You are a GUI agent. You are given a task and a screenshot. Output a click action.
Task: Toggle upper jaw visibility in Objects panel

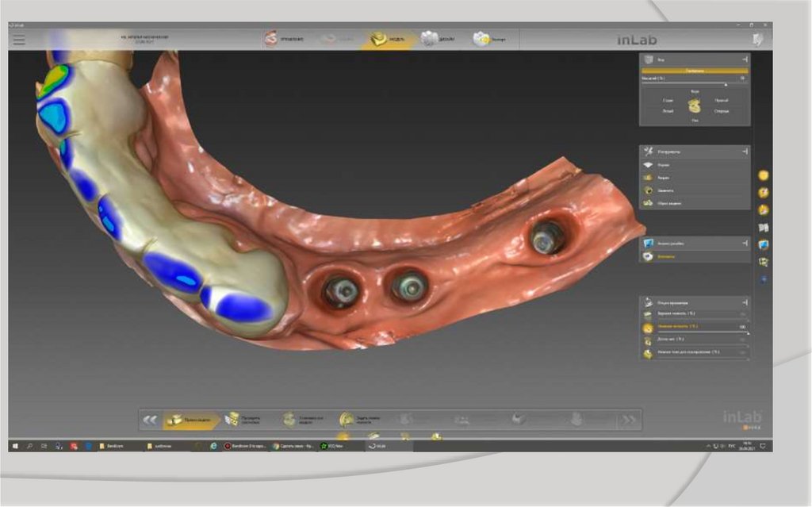[649, 314]
